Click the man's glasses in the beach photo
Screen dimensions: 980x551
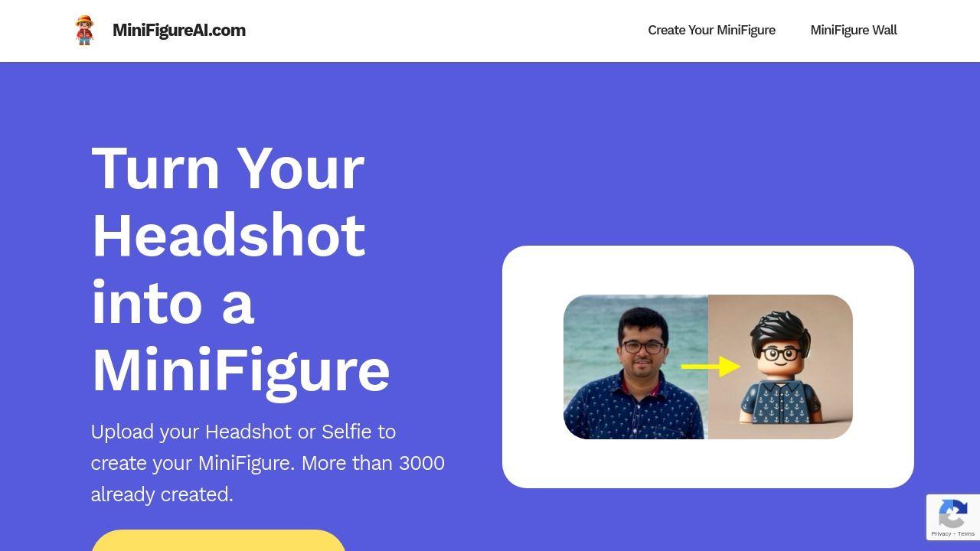click(x=643, y=347)
